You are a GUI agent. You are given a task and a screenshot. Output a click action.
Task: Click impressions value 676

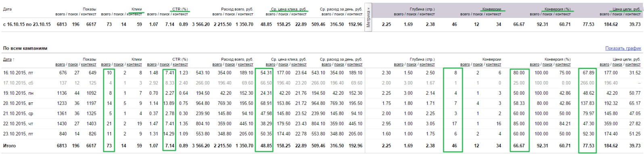[x=63, y=73]
